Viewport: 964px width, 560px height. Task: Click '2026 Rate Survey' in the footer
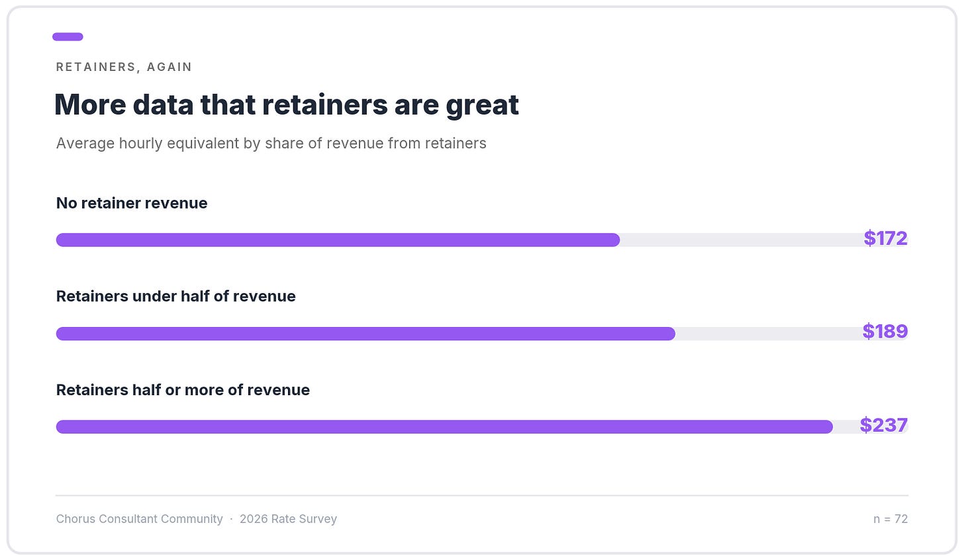tap(289, 519)
